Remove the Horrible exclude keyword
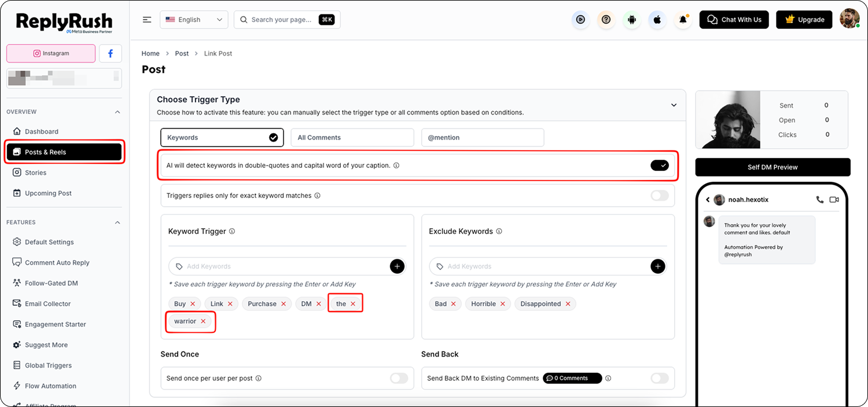868x407 pixels. click(x=503, y=304)
